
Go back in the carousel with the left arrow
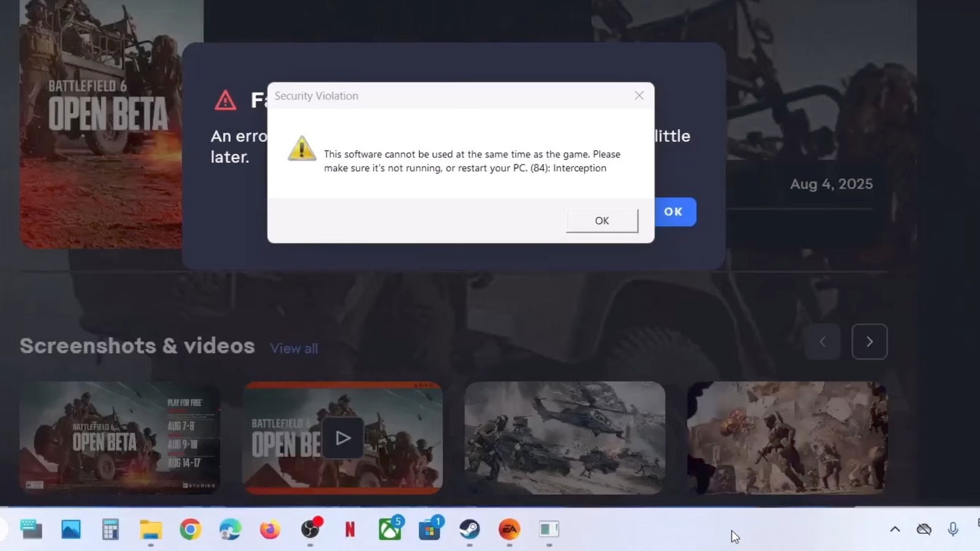click(823, 342)
